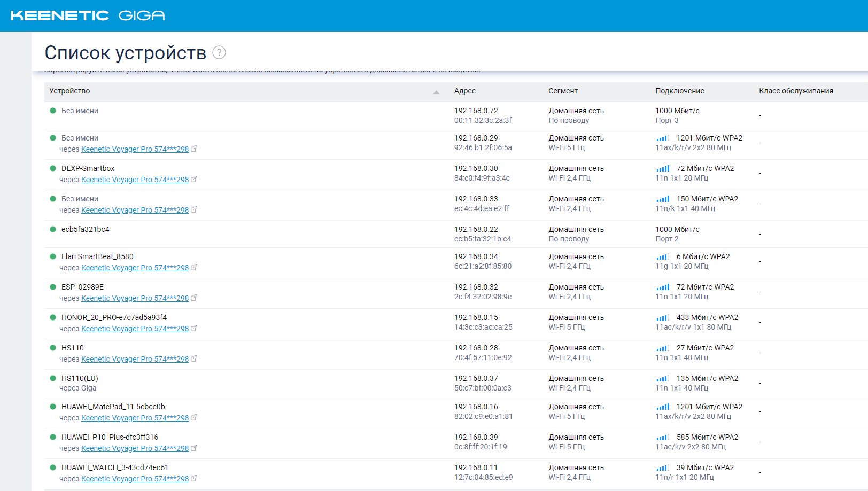Click green status dot of HUAWEI_WATCH_3
Screen dimensions: 868x491
pos(53,467)
